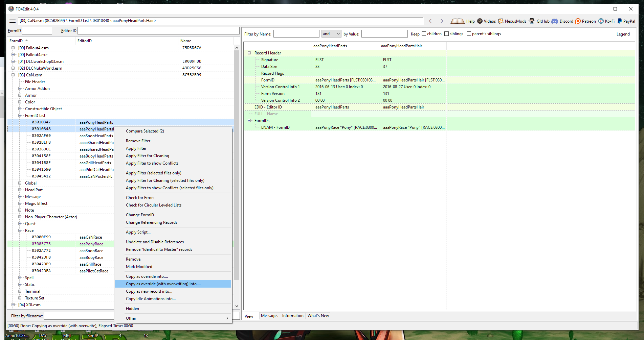The width and height of the screenshot is (644, 340).
Task: Select the 0300EC7B aaaPonyRace record
Action: tap(61, 244)
